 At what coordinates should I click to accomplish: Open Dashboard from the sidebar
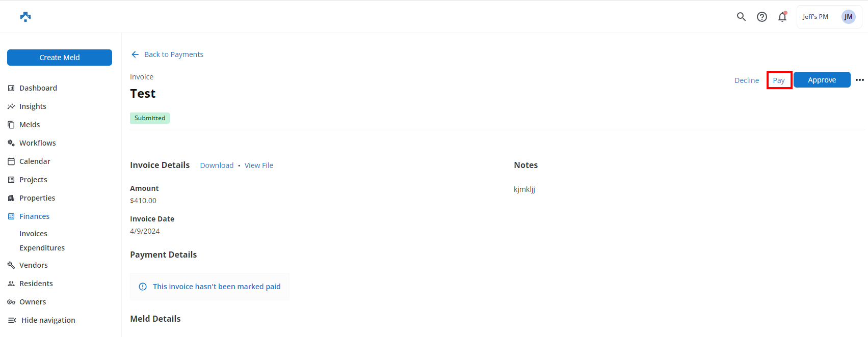click(x=38, y=88)
